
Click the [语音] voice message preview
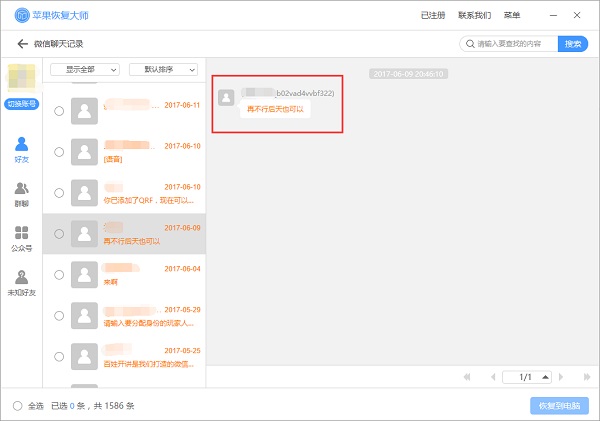click(x=113, y=159)
